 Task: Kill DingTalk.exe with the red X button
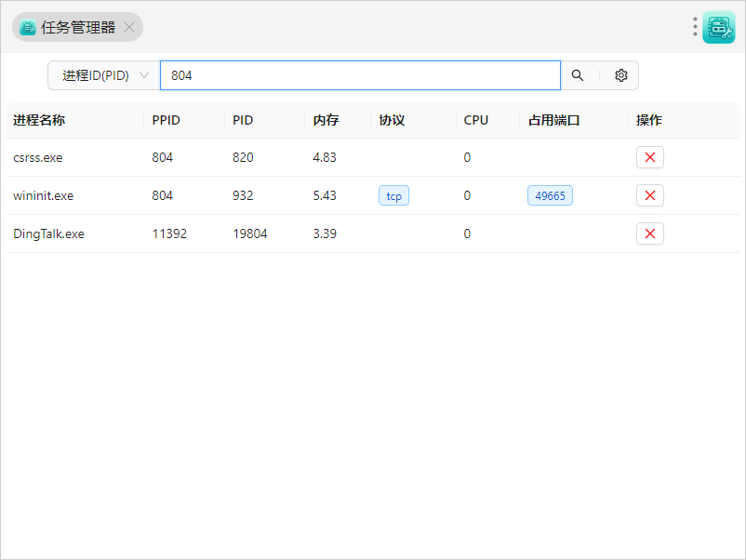(x=650, y=233)
